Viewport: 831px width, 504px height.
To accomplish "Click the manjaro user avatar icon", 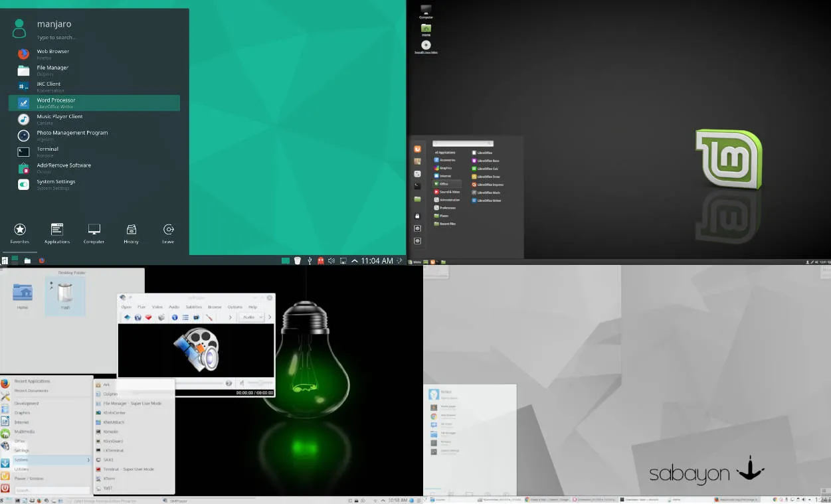I will [x=20, y=28].
